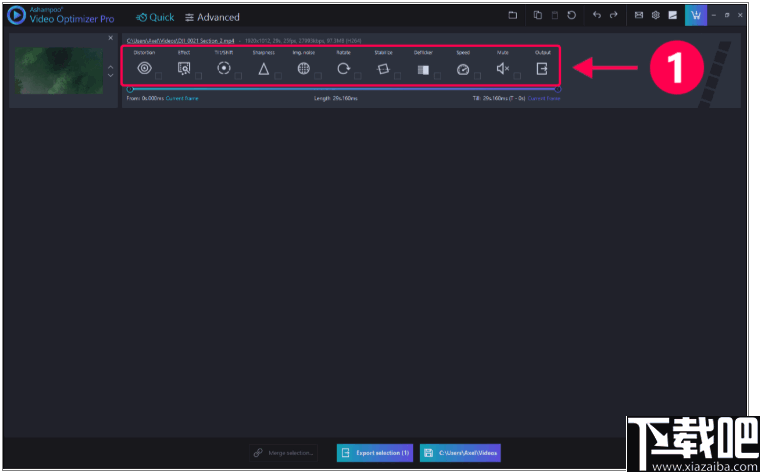Click the skin/theme icon next to gear
The height and width of the screenshot is (472, 762).
click(x=673, y=15)
